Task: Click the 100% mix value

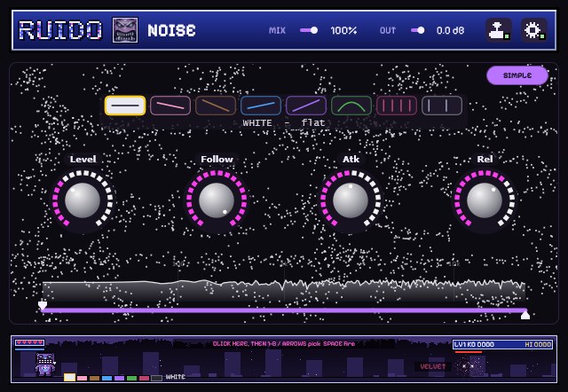Action: click(343, 30)
